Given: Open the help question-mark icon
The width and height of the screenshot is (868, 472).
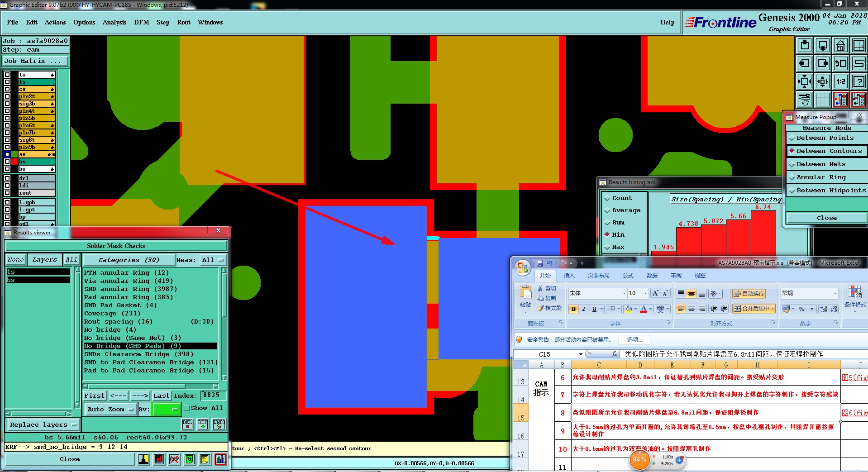Looking at the screenshot, I should tap(858, 81).
